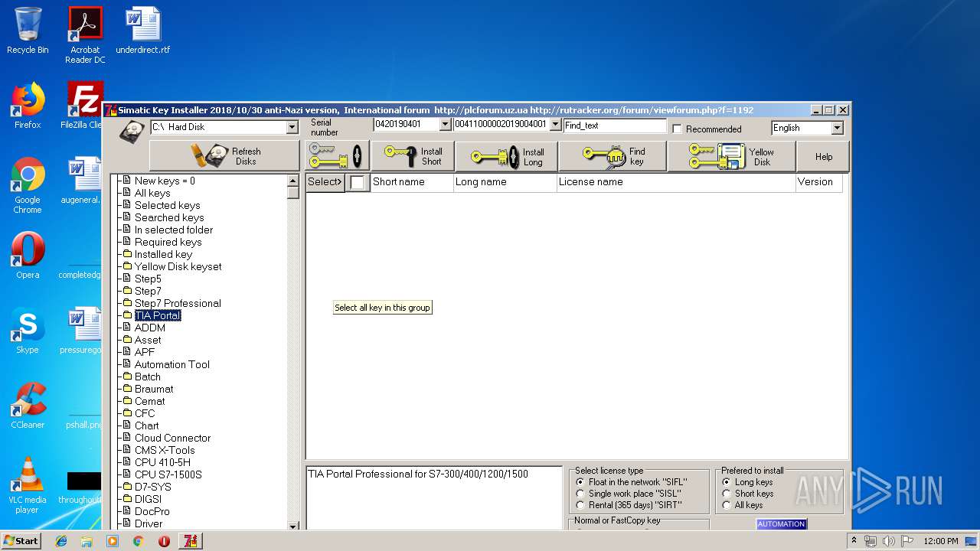Sort by the Long name column
Image resolution: width=980 pixels, height=551 pixels.
point(505,182)
